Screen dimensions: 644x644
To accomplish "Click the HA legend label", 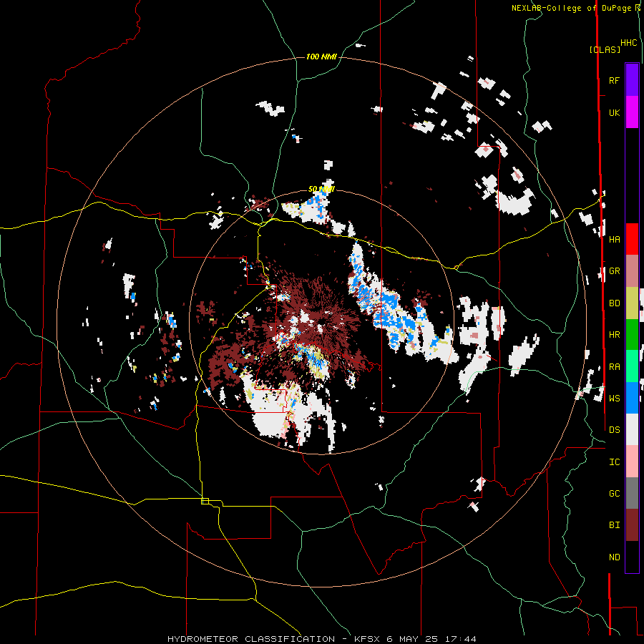I will pos(614,239).
